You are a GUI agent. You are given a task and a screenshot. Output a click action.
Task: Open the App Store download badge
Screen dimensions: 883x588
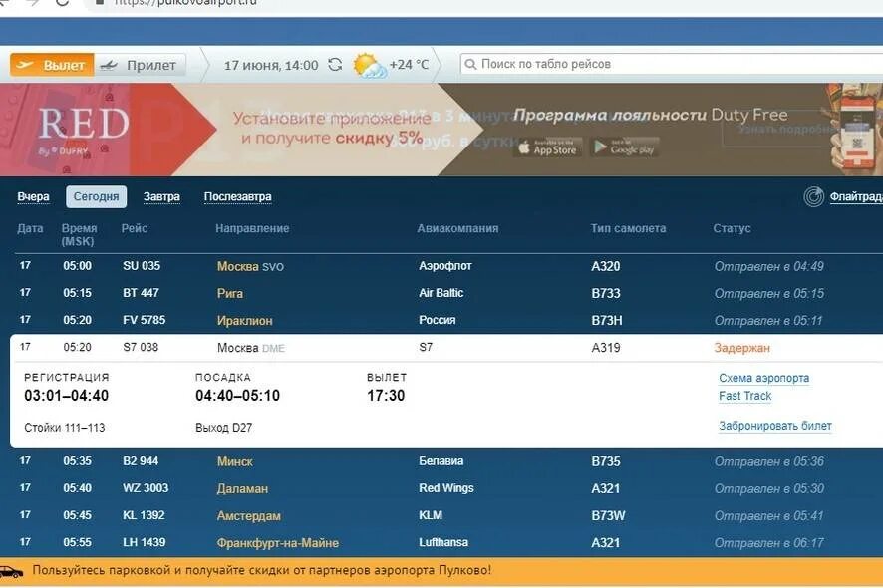pos(547,148)
